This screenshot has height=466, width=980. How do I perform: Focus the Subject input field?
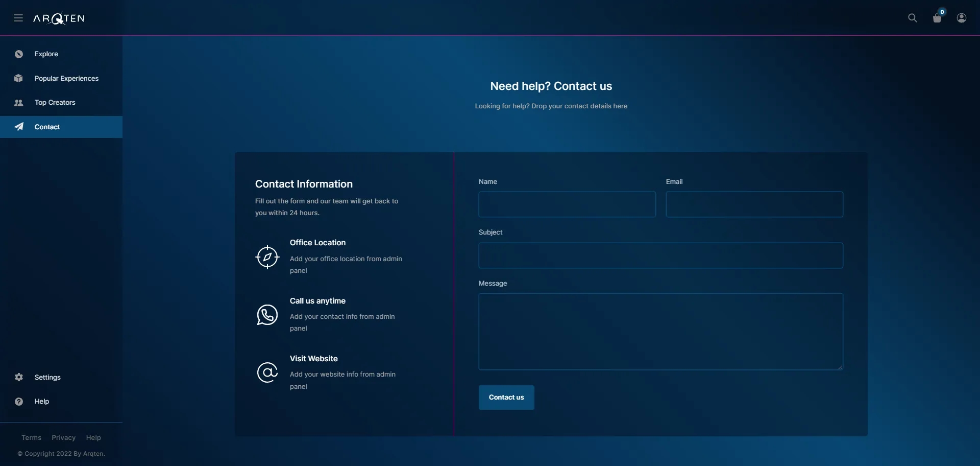(x=661, y=255)
